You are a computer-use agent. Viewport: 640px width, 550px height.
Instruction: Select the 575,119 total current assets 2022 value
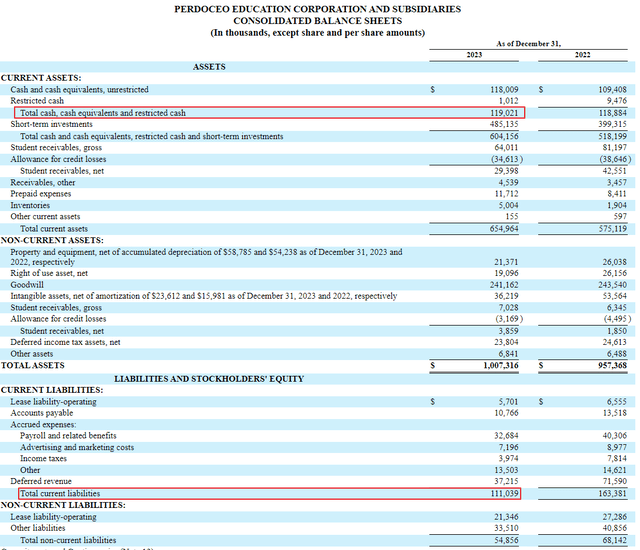(612, 228)
